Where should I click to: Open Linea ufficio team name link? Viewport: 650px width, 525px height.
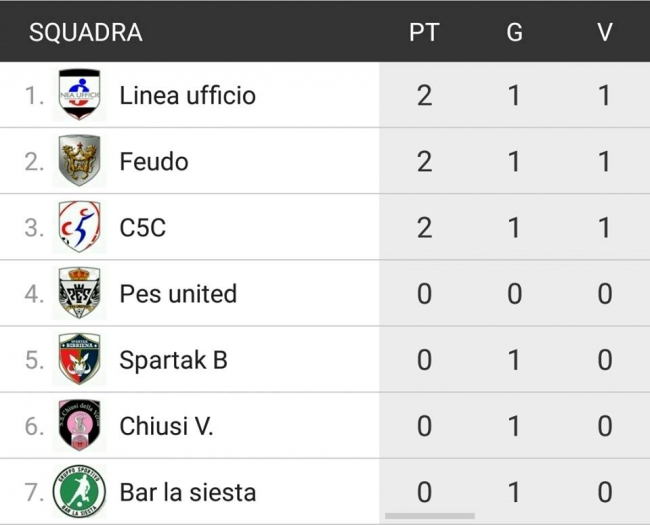[x=187, y=95]
